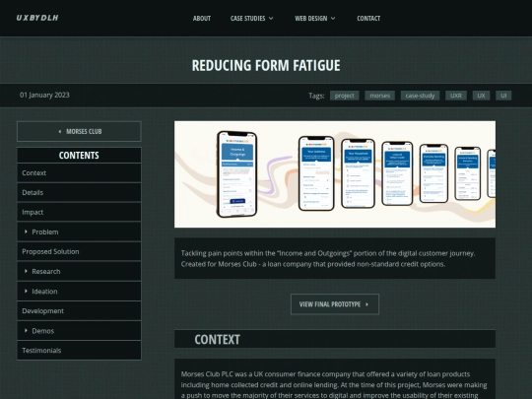Screen dimensions: 532x399
Task: Click the arrow on View Final Prototype
Action: (366, 304)
